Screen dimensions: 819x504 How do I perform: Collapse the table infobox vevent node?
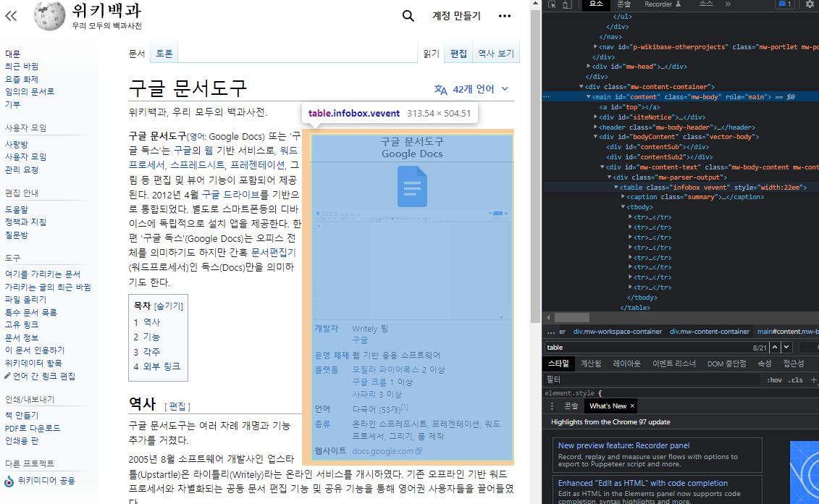tap(616, 187)
